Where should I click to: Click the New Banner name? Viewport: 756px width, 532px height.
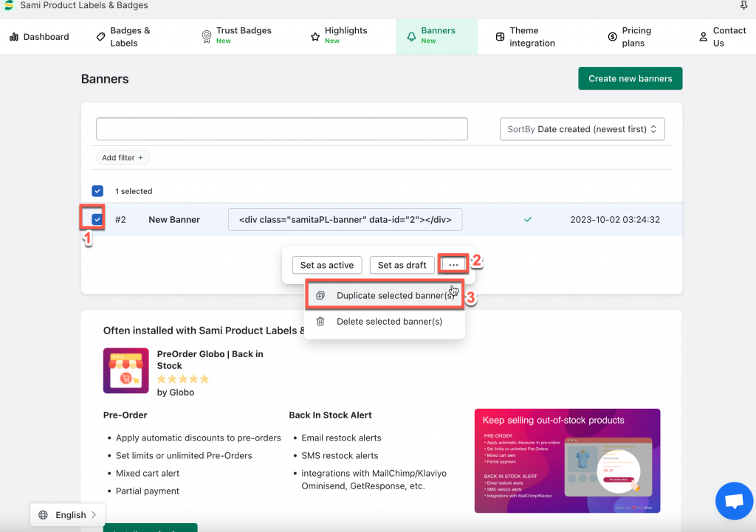174,220
